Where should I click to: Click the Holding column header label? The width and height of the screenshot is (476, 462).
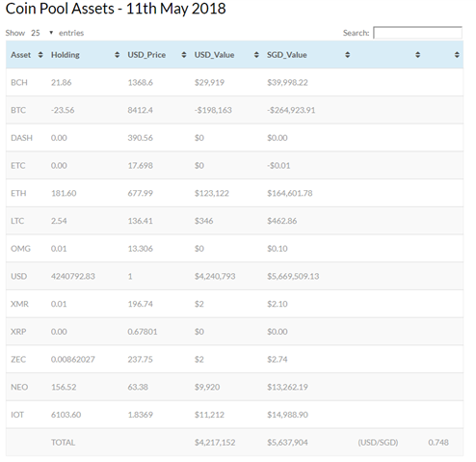tap(66, 55)
